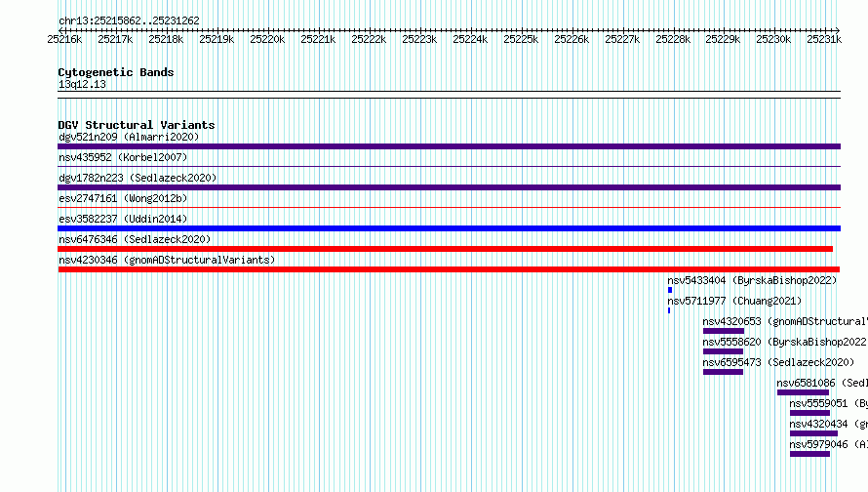868x492 pixels.
Task: Click the nsv4230346 (gnomADStructuralVariants) label
Action: (167, 260)
